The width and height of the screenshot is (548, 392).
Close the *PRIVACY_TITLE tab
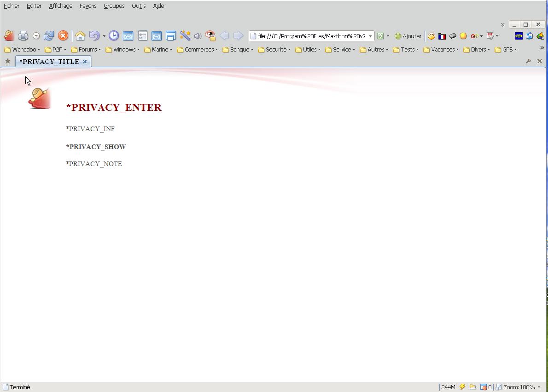coord(85,62)
